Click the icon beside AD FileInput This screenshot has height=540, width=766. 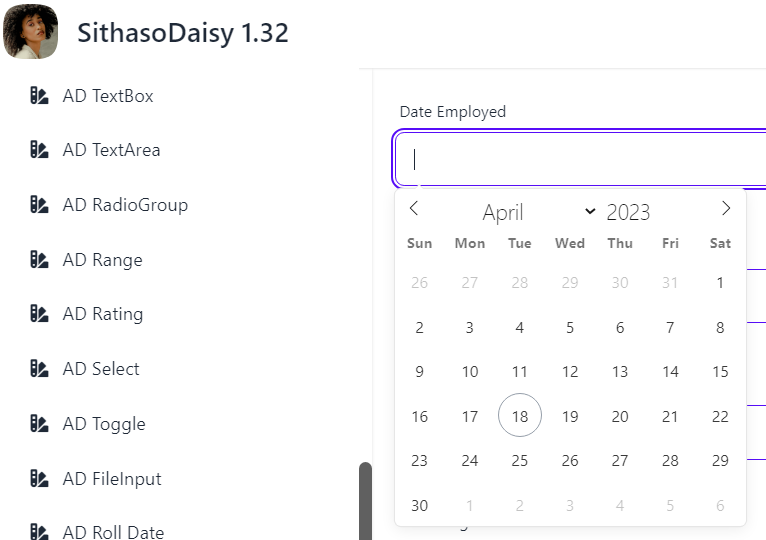[x=39, y=479]
